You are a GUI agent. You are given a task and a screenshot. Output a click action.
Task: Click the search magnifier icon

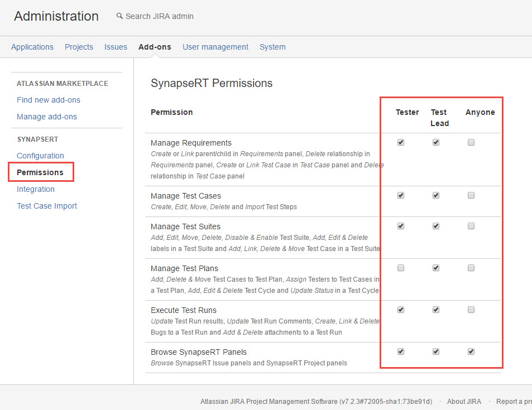click(119, 16)
